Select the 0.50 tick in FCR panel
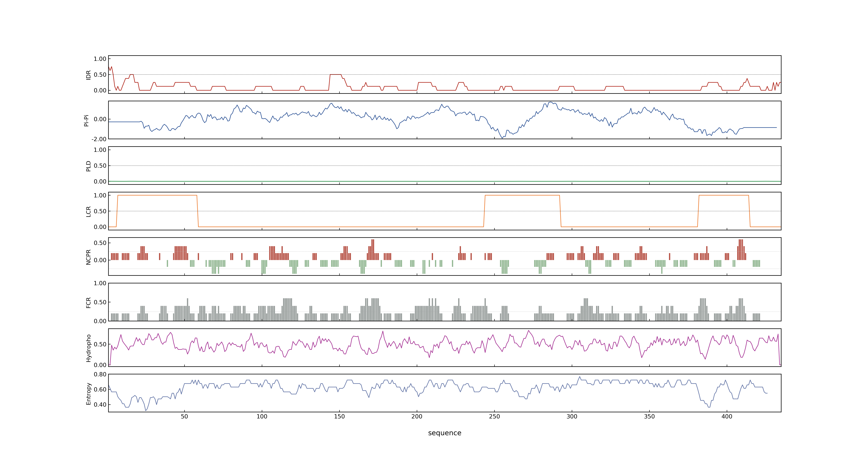Image resolution: width=868 pixels, height=463 pixels. click(x=100, y=302)
